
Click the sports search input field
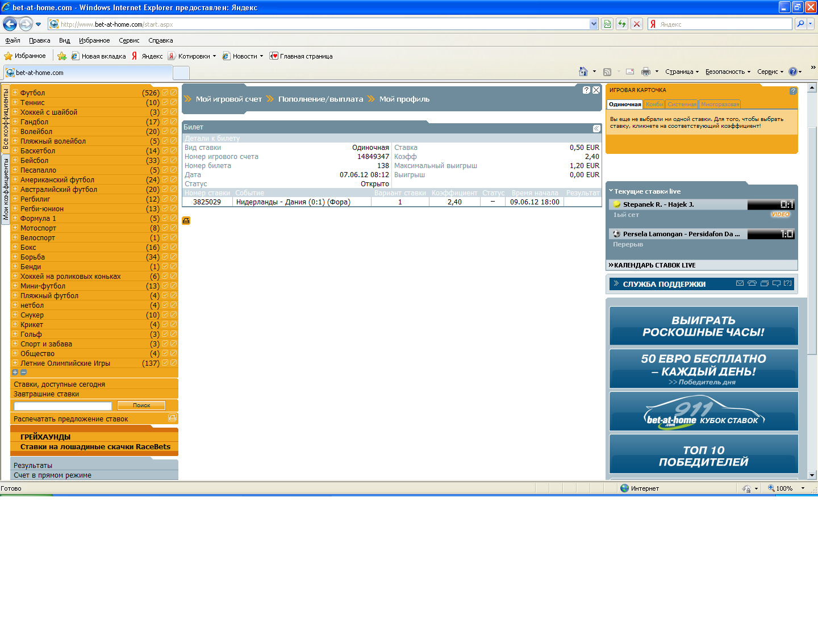point(62,405)
